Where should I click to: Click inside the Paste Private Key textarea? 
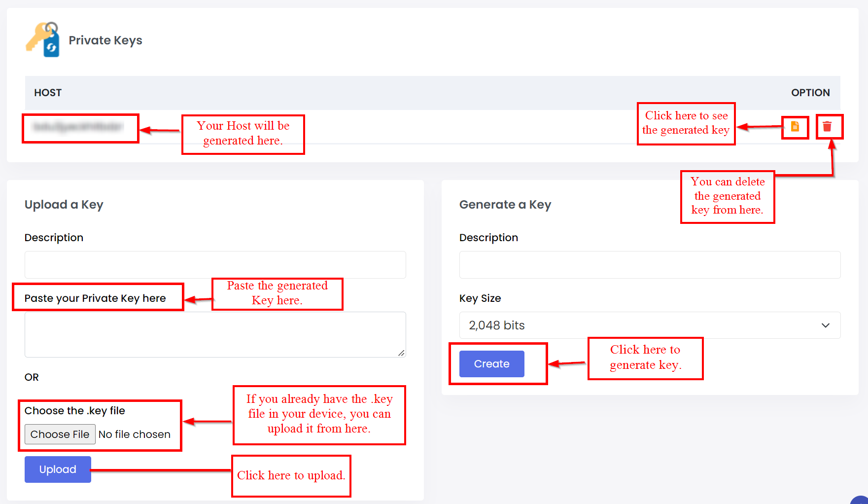click(215, 334)
